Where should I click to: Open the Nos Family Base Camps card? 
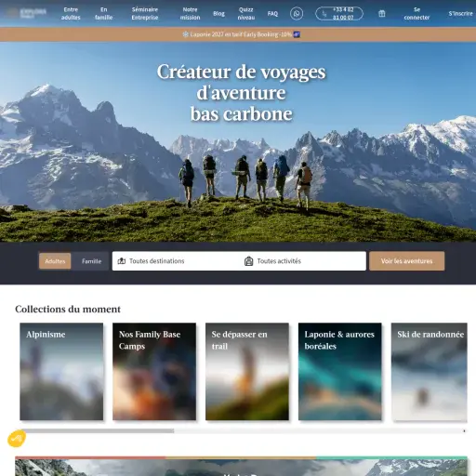tap(154, 371)
